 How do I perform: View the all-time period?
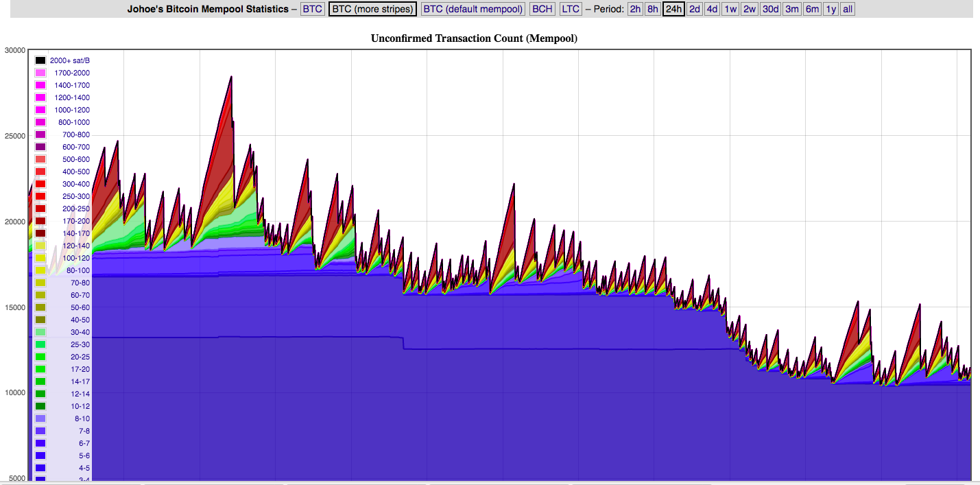[848, 9]
